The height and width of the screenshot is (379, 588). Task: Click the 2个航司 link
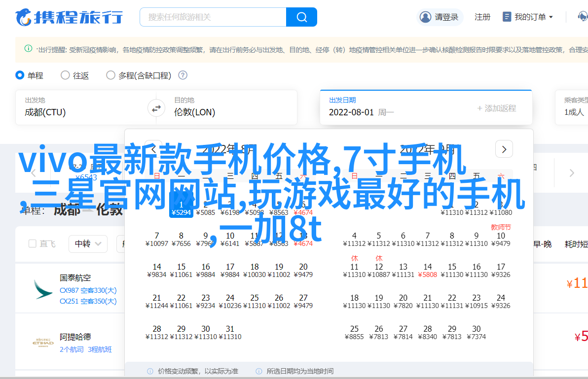(x=72, y=349)
